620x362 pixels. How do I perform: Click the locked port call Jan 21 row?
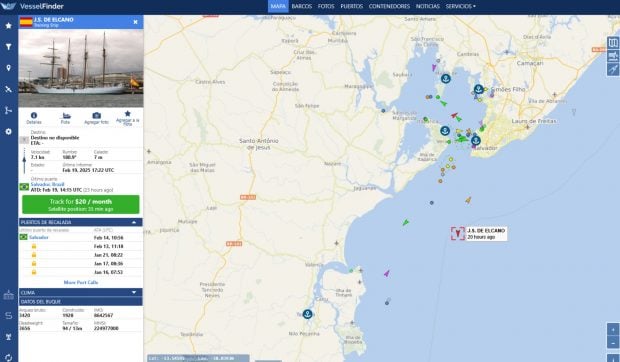[81, 255]
